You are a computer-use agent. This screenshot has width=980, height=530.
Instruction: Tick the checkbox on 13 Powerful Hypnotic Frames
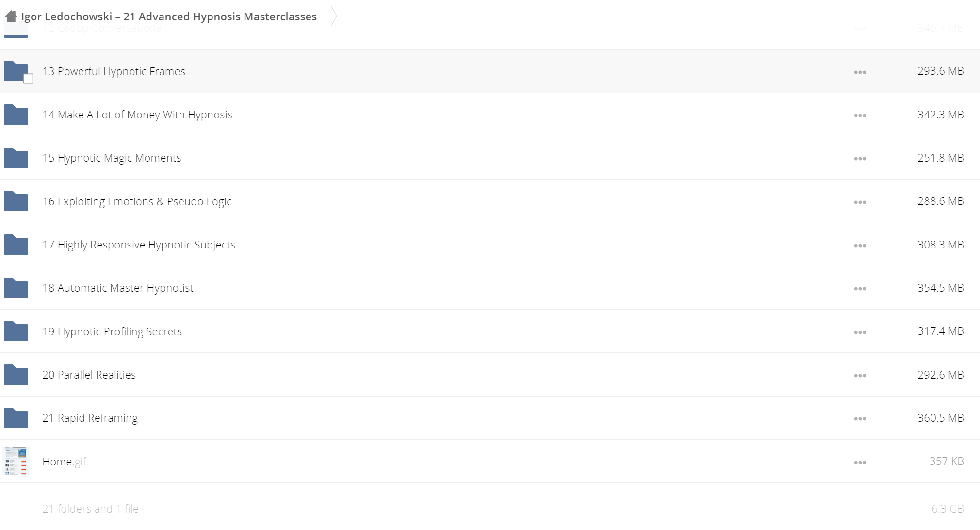[28, 79]
